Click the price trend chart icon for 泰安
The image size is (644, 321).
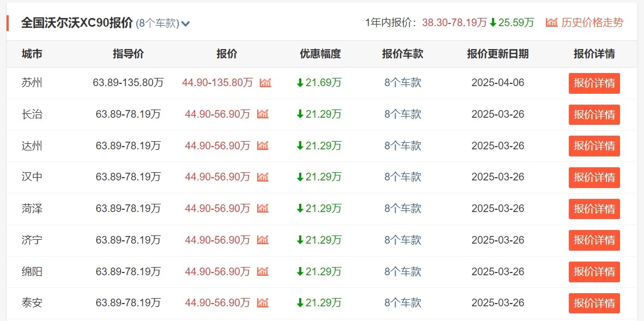click(x=263, y=302)
